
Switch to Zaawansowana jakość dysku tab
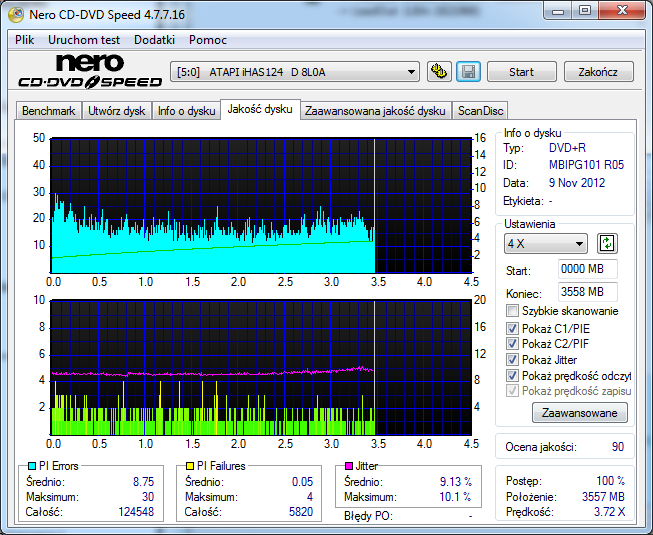click(x=375, y=111)
